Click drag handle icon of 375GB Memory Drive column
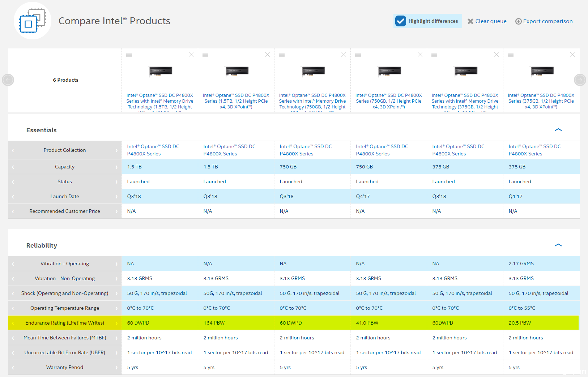Screen dimensions: 588x377 (x=434, y=55)
